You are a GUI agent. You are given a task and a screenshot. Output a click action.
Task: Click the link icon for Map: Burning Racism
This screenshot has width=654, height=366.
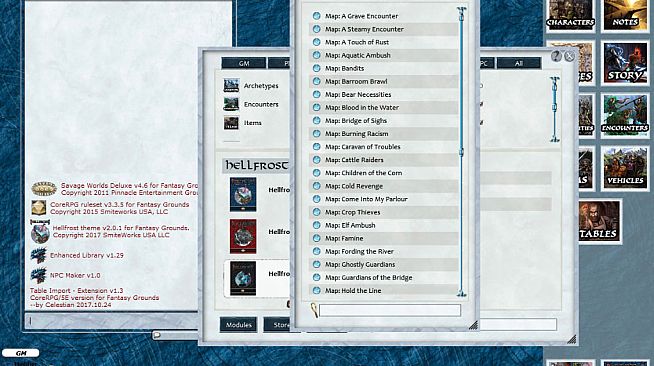click(x=317, y=133)
